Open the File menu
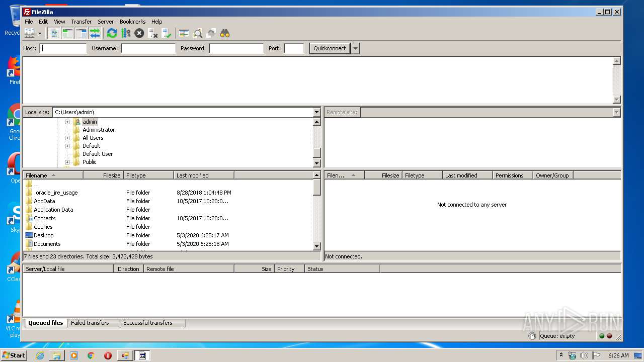 point(29,22)
